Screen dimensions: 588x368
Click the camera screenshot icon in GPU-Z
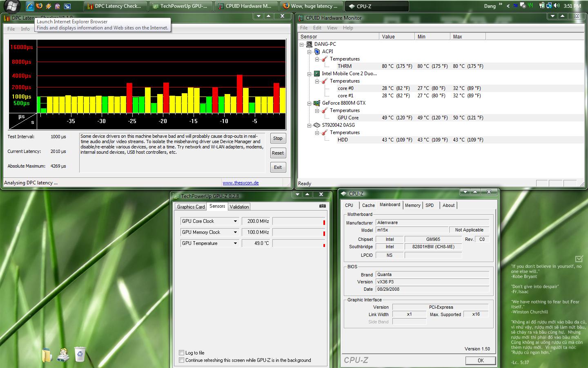point(322,206)
